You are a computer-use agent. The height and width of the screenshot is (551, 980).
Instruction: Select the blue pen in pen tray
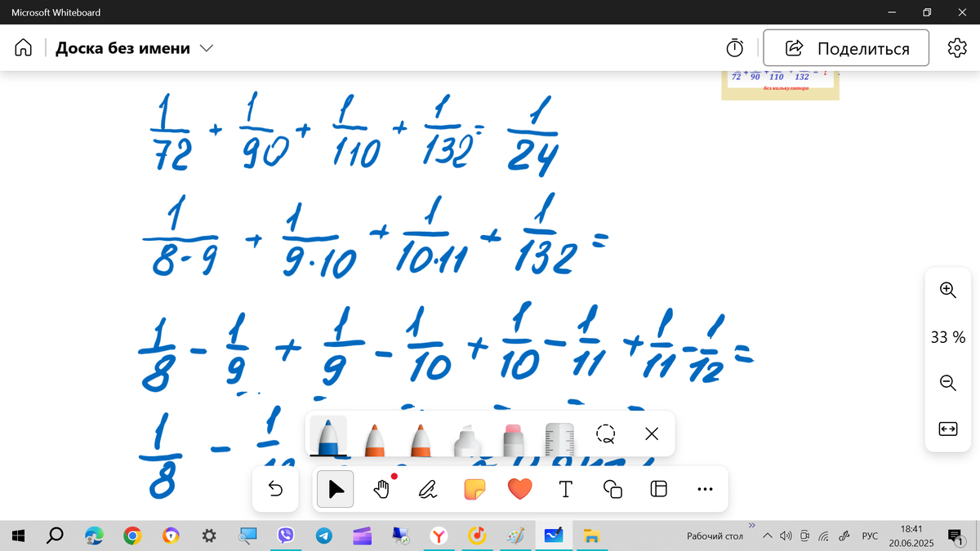[327, 436]
